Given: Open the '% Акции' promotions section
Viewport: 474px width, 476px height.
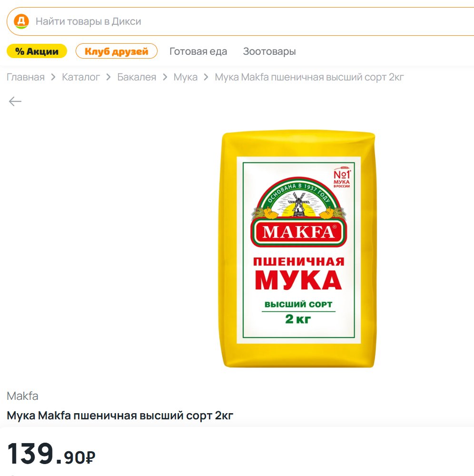Looking at the screenshot, I should [37, 51].
